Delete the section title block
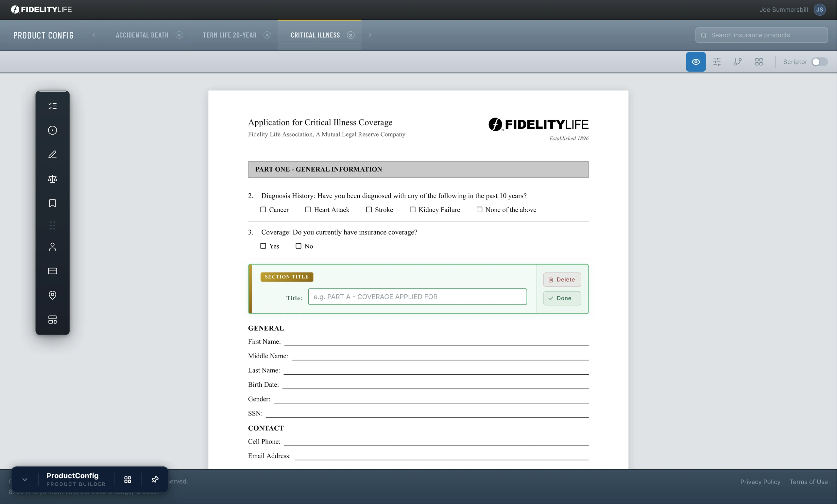Screen dimensions: 837x504 tap(562, 280)
